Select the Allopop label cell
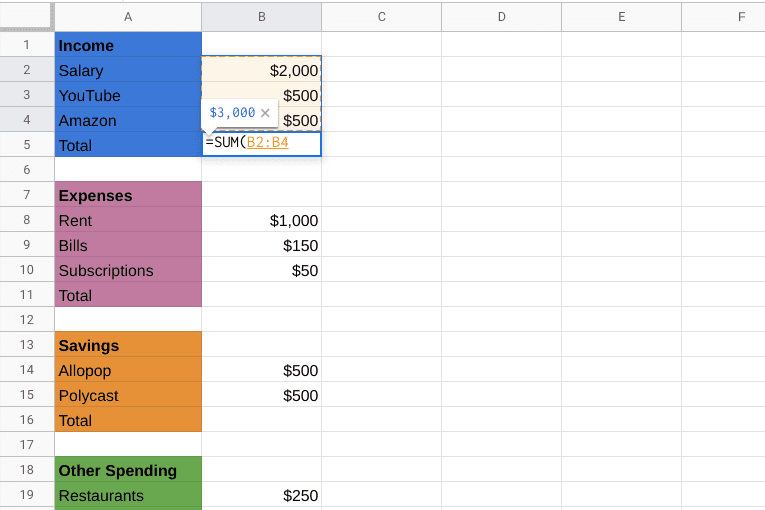765x510 pixels. click(x=128, y=370)
